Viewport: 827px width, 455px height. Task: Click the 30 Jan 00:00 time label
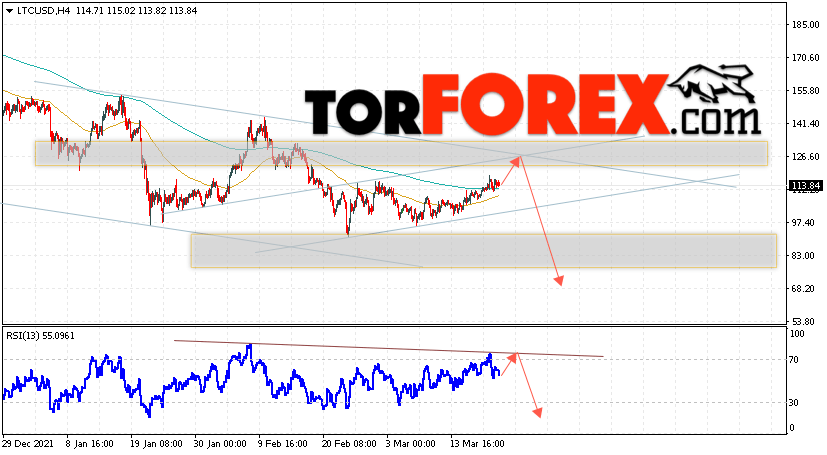click(x=220, y=444)
